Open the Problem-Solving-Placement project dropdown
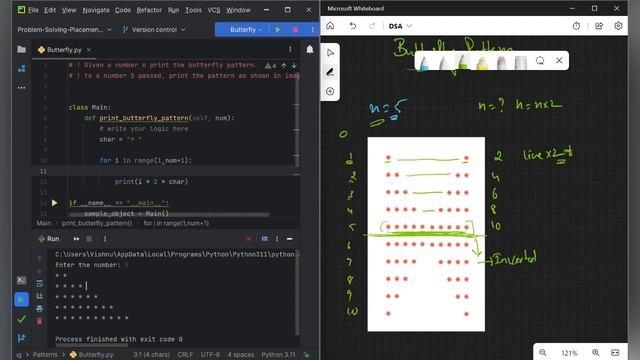640x360 pixels. pyautogui.click(x=64, y=29)
